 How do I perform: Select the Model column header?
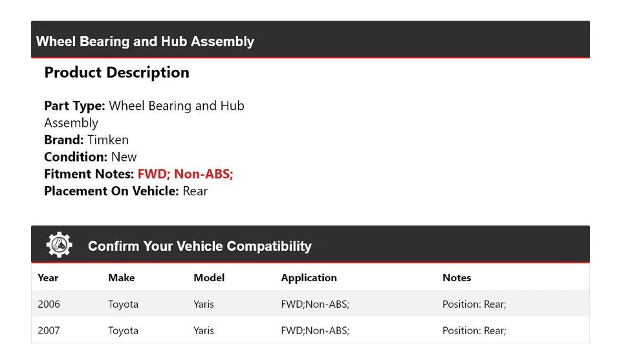[209, 278]
